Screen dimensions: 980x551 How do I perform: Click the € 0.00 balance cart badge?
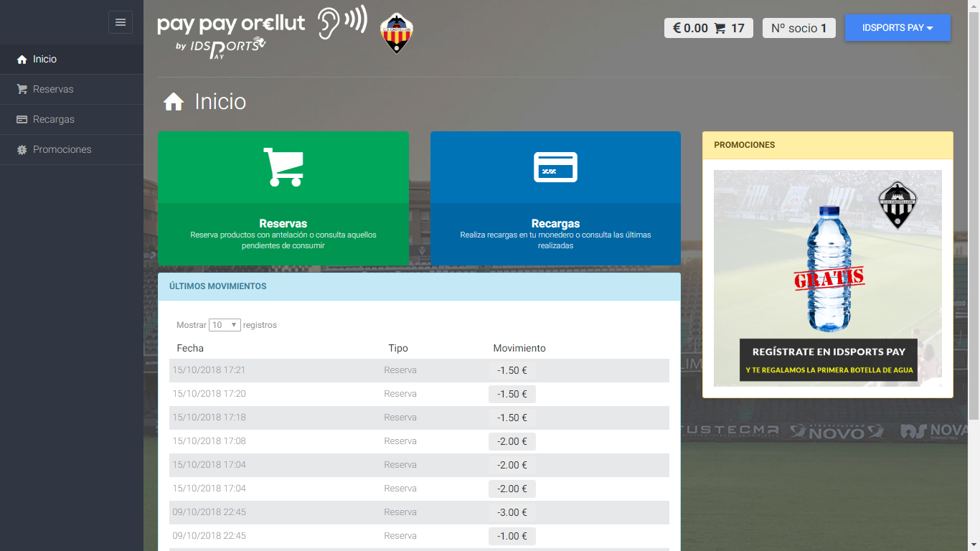coord(708,28)
